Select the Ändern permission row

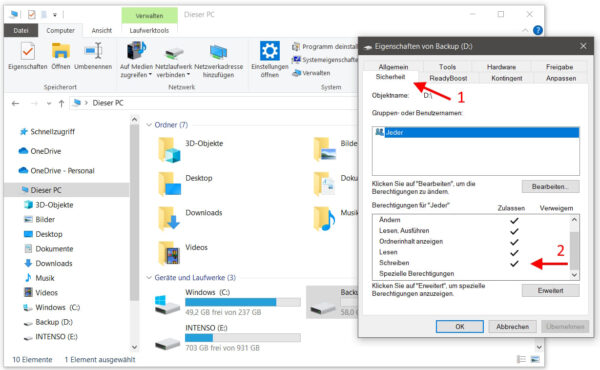[471, 220]
